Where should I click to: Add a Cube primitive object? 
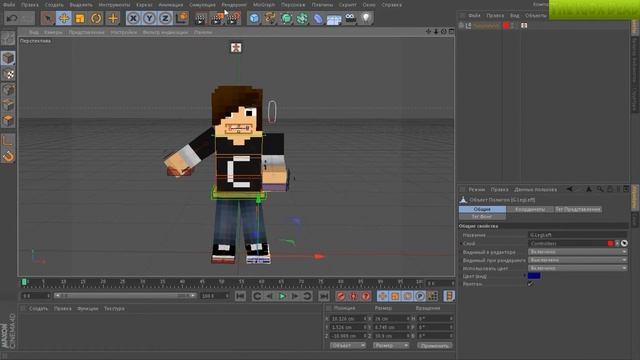pyautogui.click(x=254, y=18)
